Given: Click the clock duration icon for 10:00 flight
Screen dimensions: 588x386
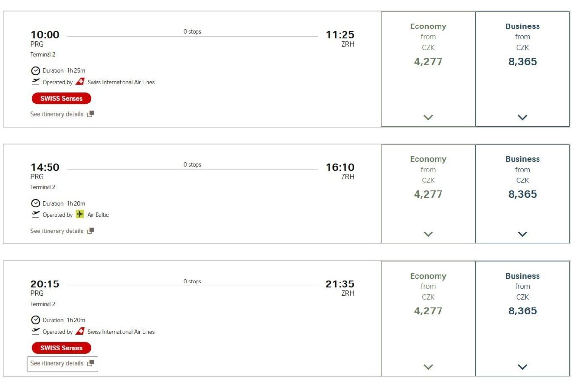Looking at the screenshot, I should click(35, 71).
